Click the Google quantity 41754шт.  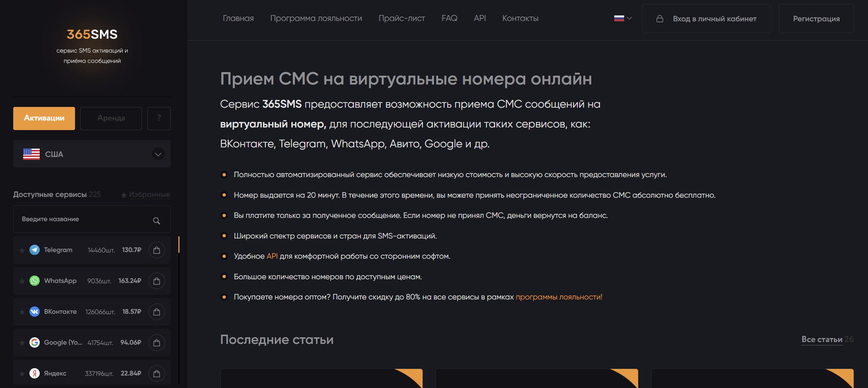coord(100,343)
